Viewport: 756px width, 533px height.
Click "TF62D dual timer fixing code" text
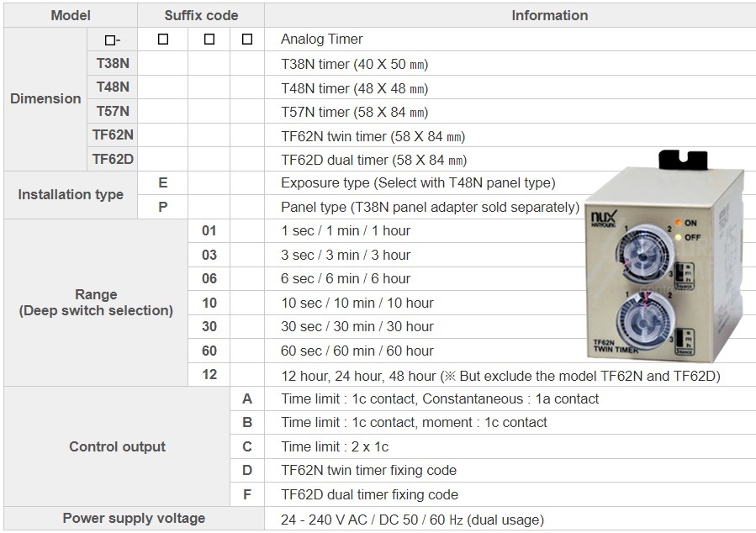pos(369,495)
